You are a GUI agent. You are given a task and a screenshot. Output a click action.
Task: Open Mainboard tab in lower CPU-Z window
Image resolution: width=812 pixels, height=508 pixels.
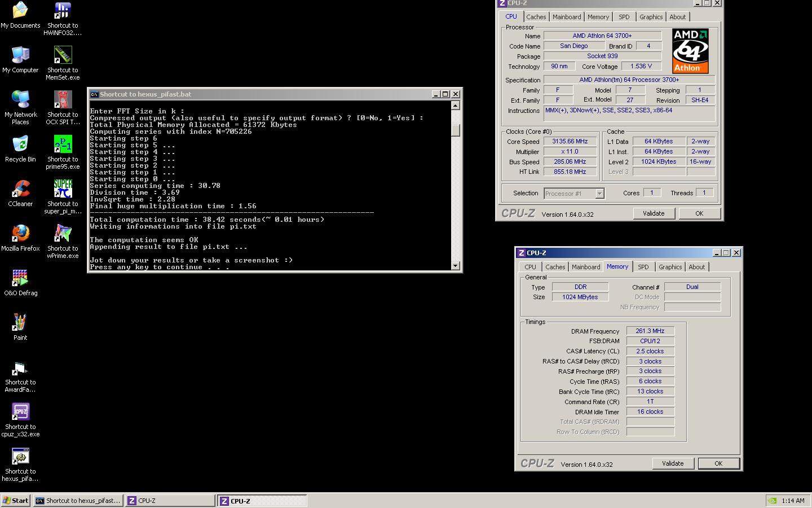(x=586, y=267)
